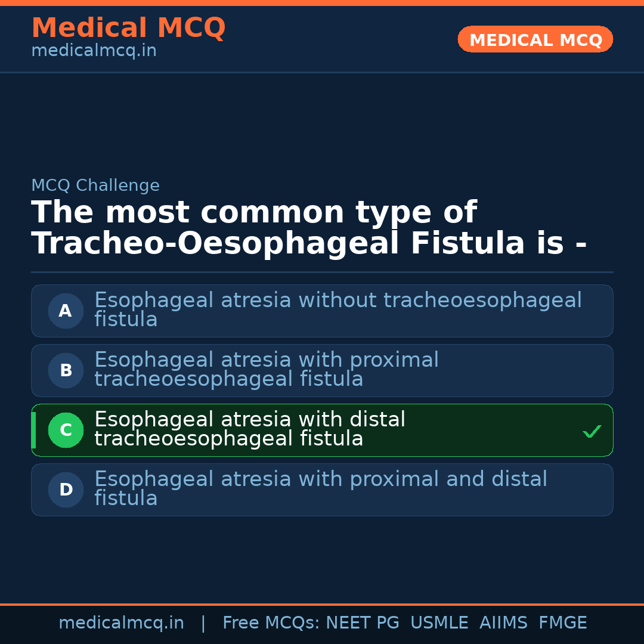This screenshot has height=644, width=644.
Task: Click the orange MEDICAL MCQ badge
Action: tap(535, 39)
